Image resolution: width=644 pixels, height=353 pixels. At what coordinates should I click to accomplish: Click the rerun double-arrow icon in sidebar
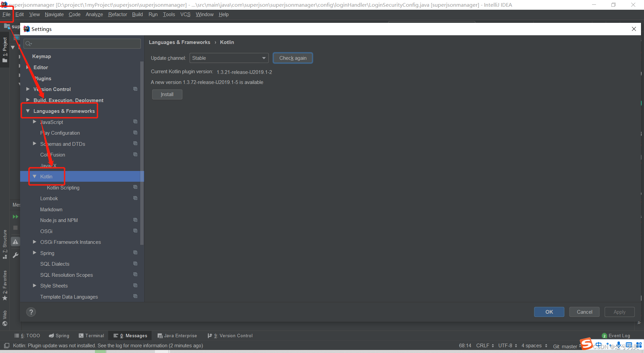(15, 217)
